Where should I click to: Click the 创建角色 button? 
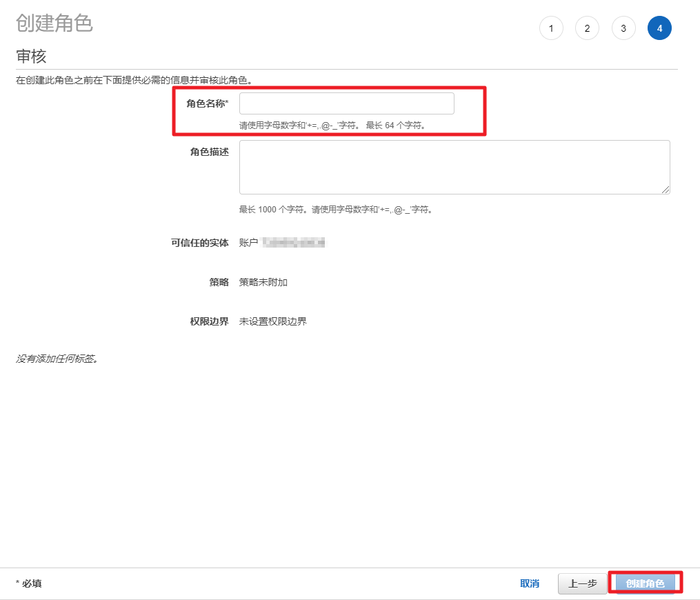(x=645, y=583)
